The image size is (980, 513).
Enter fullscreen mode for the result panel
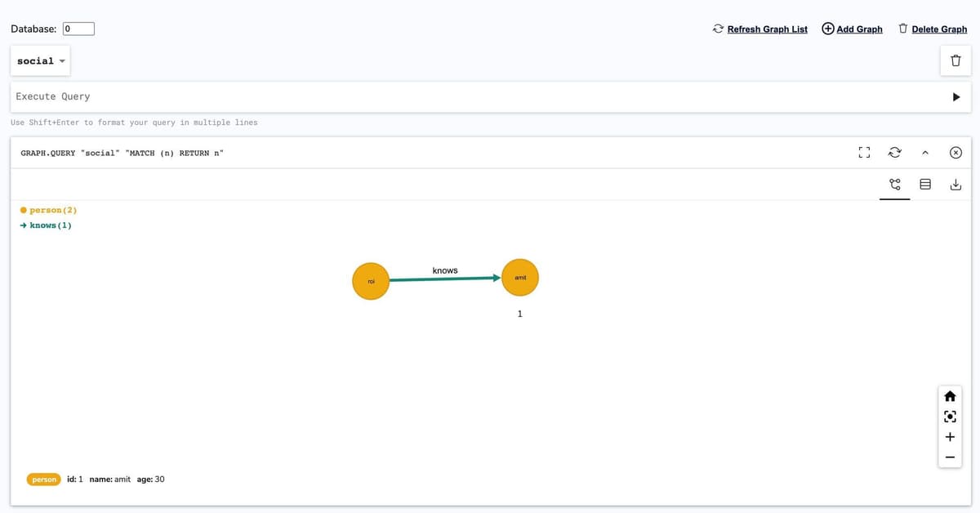click(x=864, y=153)
